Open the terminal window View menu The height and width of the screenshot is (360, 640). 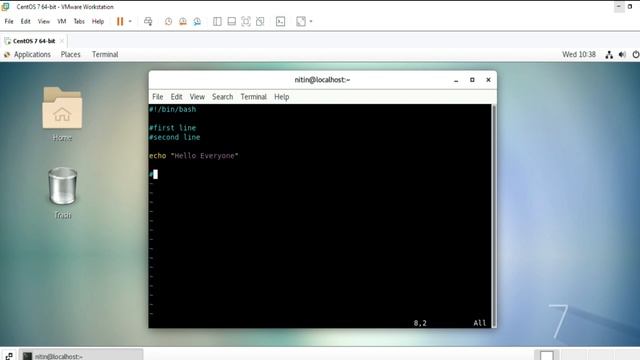pos(197,97)
